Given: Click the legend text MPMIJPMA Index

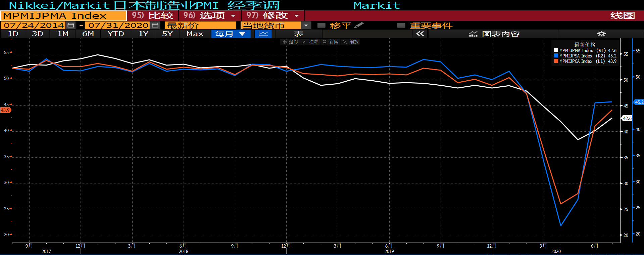Looking at the screenshot, I should (x=576, y=50).
